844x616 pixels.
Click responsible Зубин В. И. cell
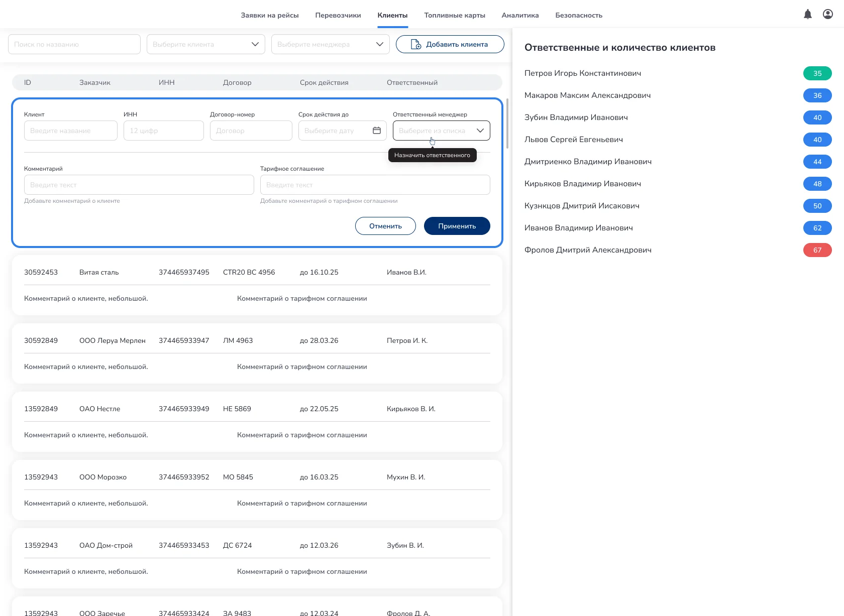pyautogui.click(x=405, y=545)
